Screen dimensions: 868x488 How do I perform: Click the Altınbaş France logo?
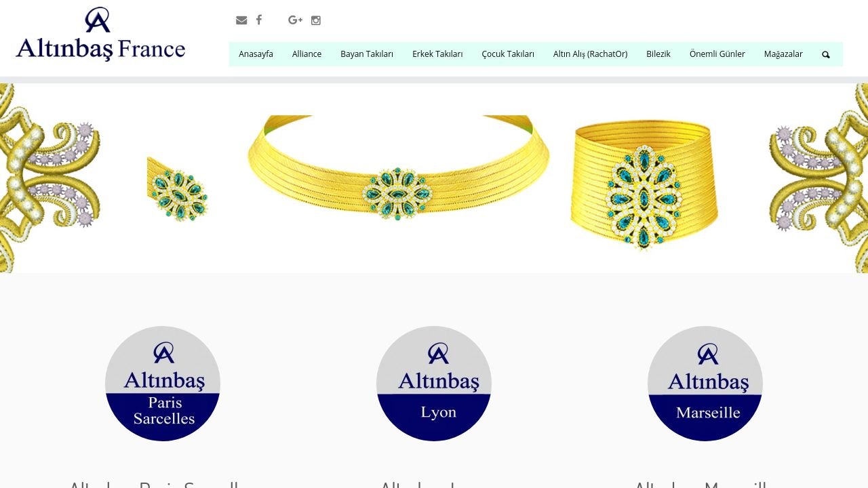[100, 35]
